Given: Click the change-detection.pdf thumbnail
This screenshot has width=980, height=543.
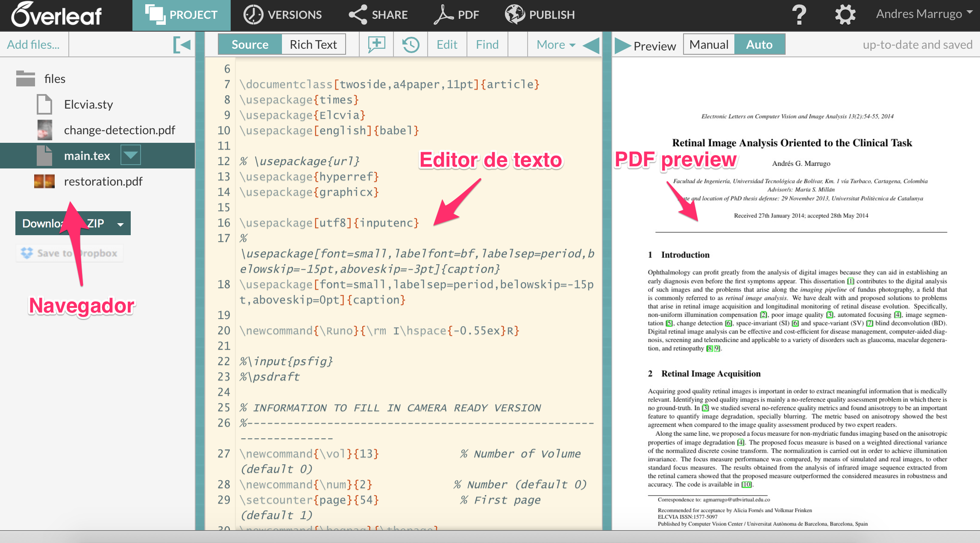Looking at the screenshot, I should click(x=44, y=130).
